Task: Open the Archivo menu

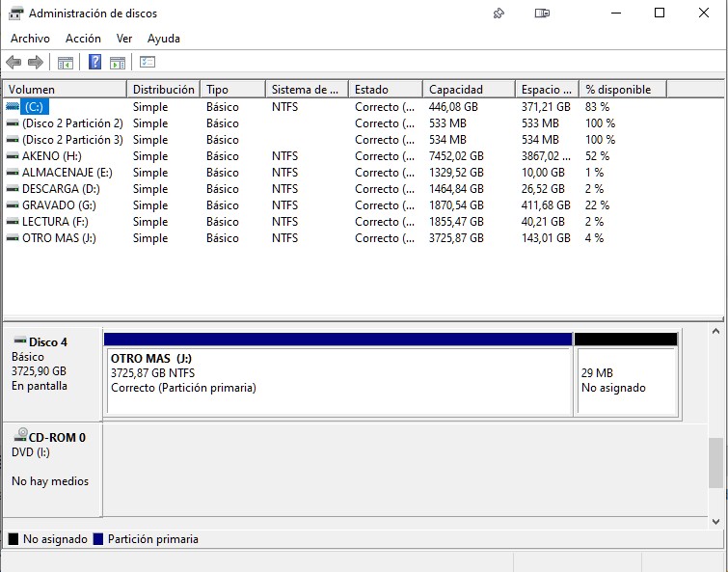Action: point(30,39)
